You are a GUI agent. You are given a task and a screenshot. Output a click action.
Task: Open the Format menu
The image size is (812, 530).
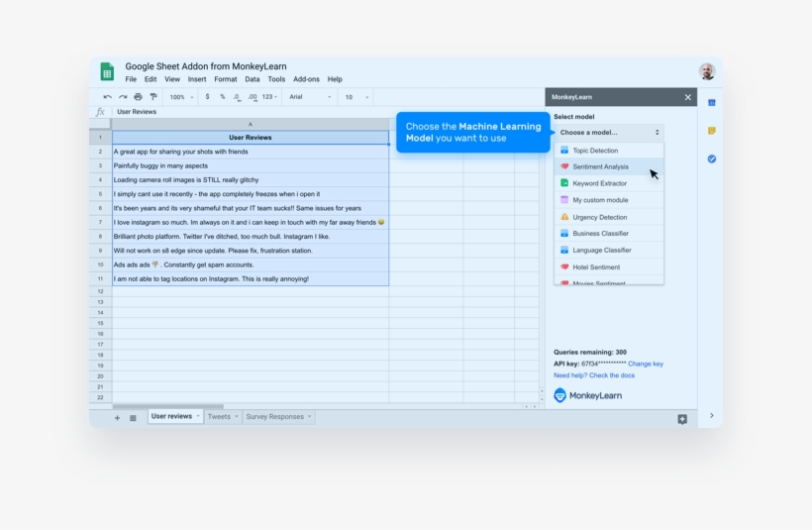(225, 79)
